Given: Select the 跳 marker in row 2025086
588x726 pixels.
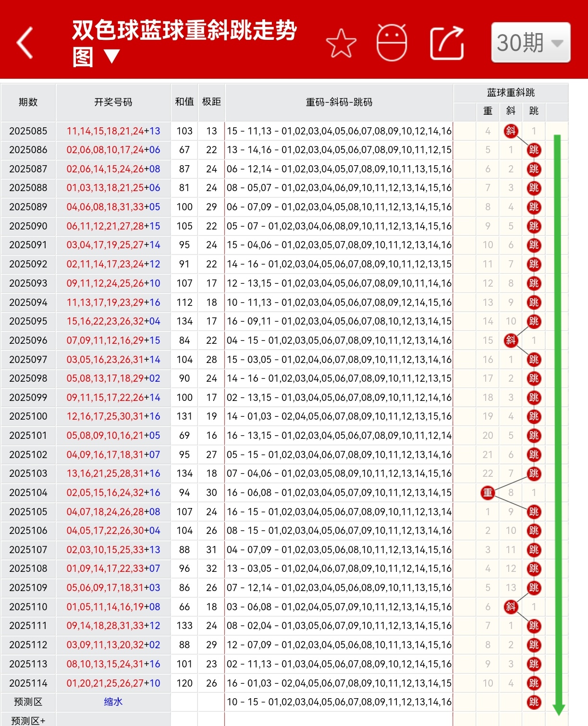Looking at the screenshot, I should click(x=533, y=150).
